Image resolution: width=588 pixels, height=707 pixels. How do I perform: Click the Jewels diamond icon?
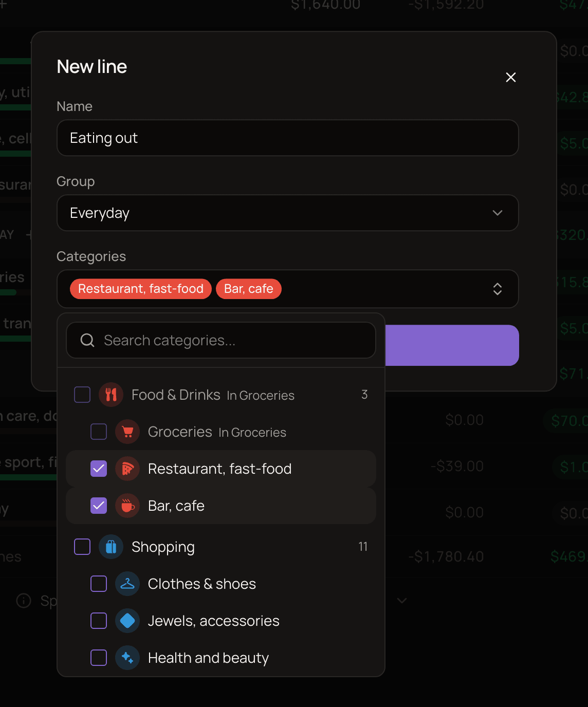127,621
